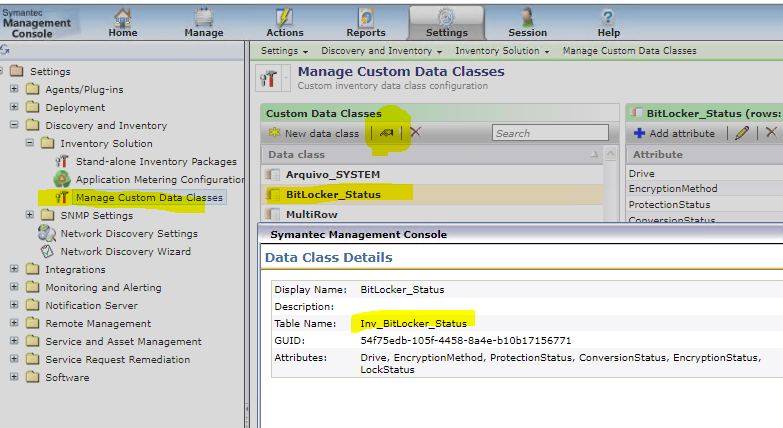
Task: Click the New data class button
Action: click(314, 133)
